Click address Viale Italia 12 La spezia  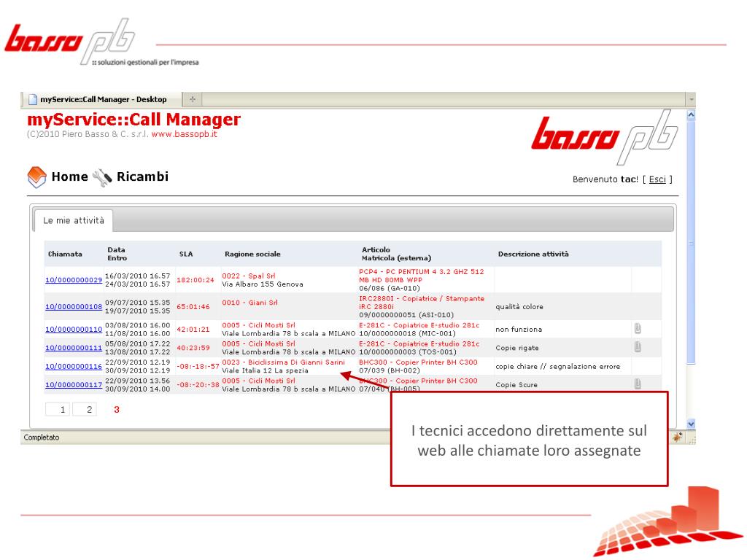point(265,370)
